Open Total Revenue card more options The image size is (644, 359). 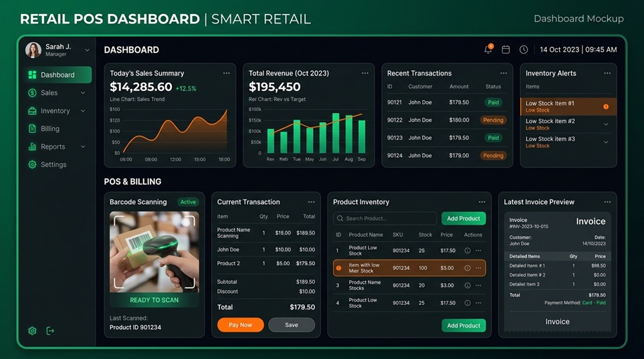pos(364,73)
